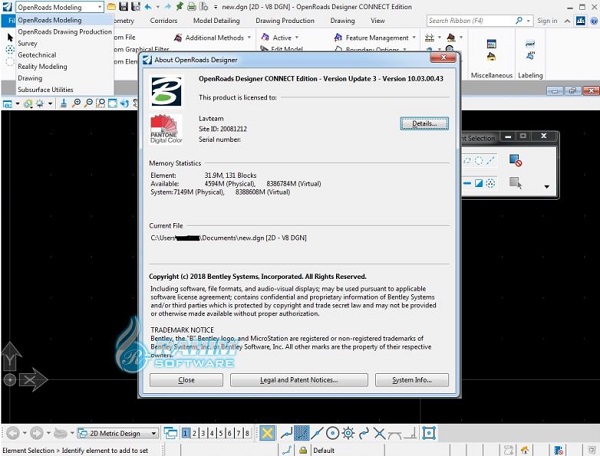The height and width of the screenshot is (456, 600).
Task: Click the Fit View icon
Action: [x=112, y=103]
